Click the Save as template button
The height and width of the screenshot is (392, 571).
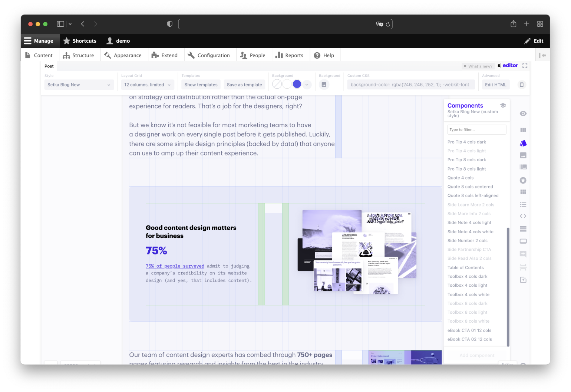(244, 84)
